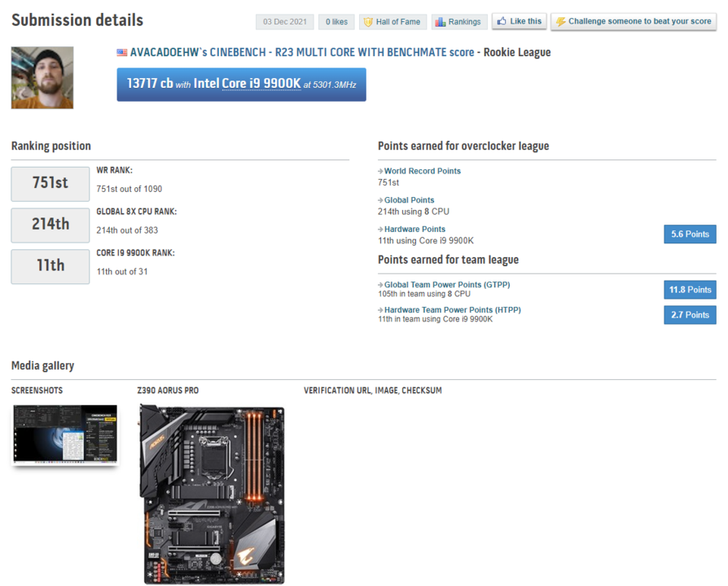Screen dimensions: 728x586
Task: Click Global Team Power Points (GTPP) link
Action: coord(447,285)
